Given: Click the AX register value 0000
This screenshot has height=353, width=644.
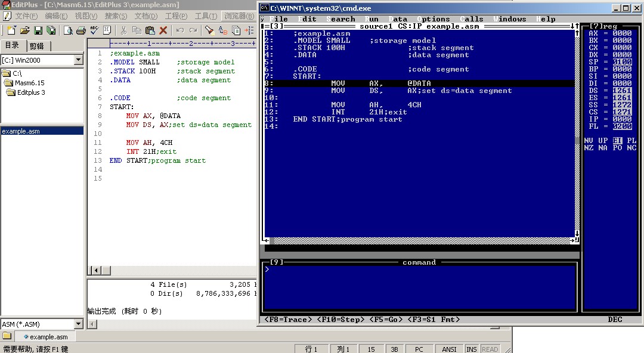Looking at the screenshot, I should (x=622, y=33).
